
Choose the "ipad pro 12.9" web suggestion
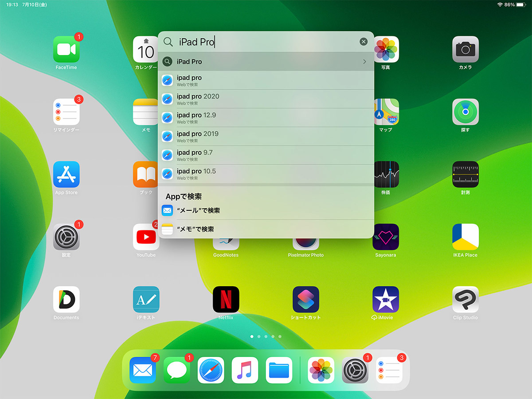click(266, 118)
